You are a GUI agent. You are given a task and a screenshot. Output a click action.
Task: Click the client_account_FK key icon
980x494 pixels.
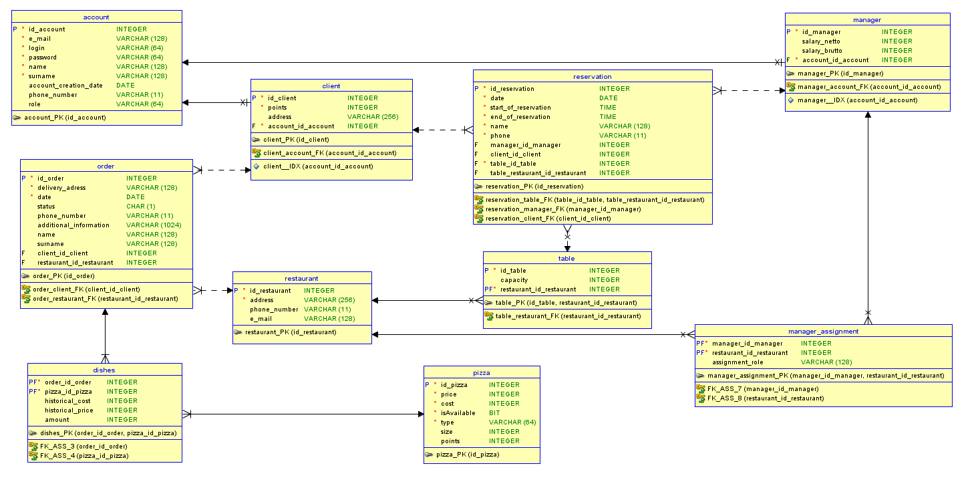point(257,153)
